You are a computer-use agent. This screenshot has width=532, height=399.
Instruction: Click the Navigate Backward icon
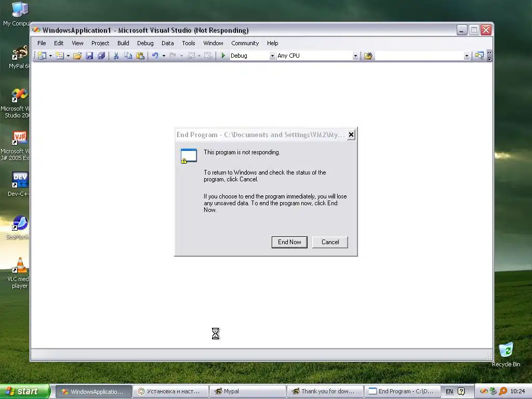pyautogui.click(x=191, y=56)
